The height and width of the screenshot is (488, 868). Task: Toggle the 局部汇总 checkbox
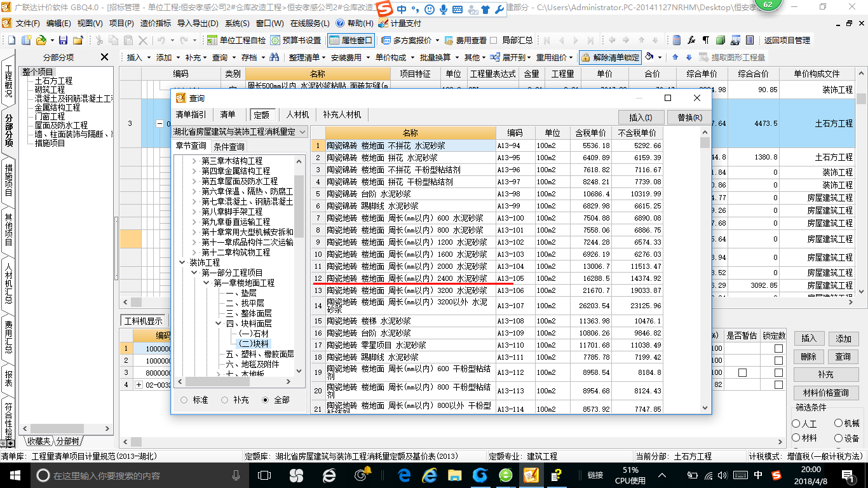coord(494,40)
